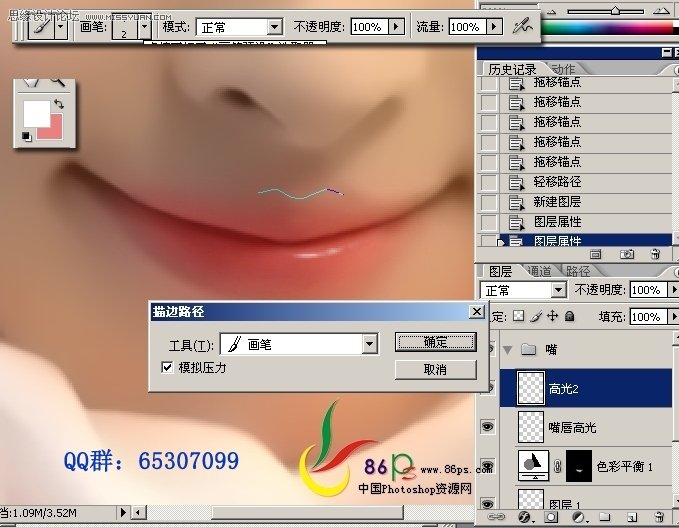
Task: Delete layer trash icon in Layers panel
Action: [x=659, y=516]
